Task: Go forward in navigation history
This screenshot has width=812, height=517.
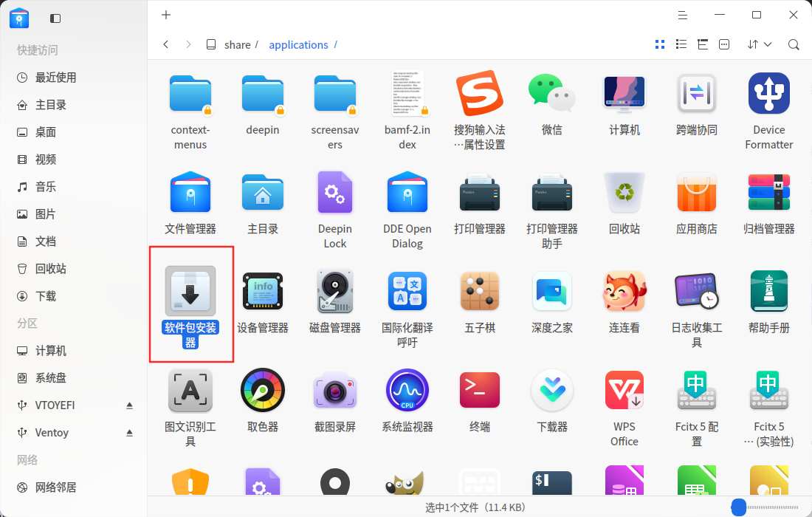Action: coord(188,44)
